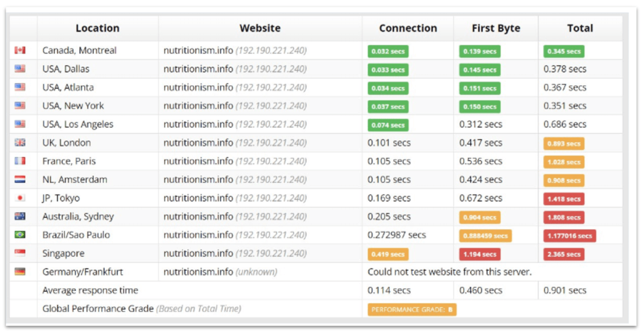Select the Germany/Frankfurt location cell
This screenshot has height=333, width=644.
click(98, 272)
